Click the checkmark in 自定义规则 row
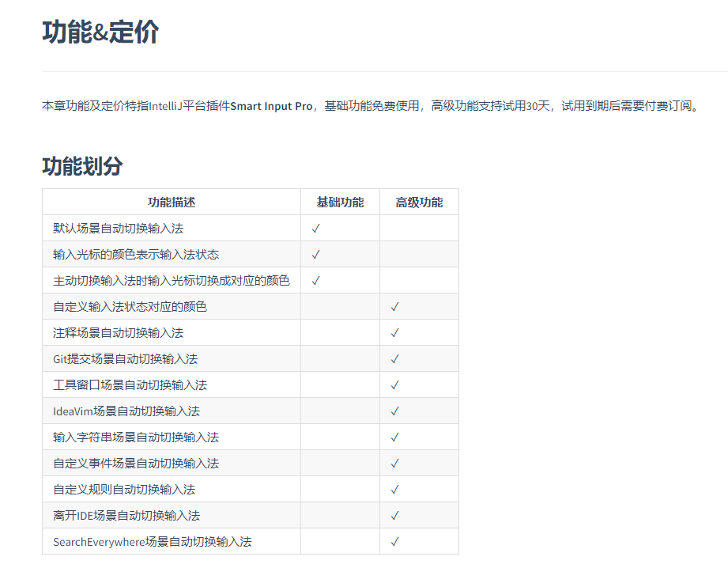 point(394,489)
